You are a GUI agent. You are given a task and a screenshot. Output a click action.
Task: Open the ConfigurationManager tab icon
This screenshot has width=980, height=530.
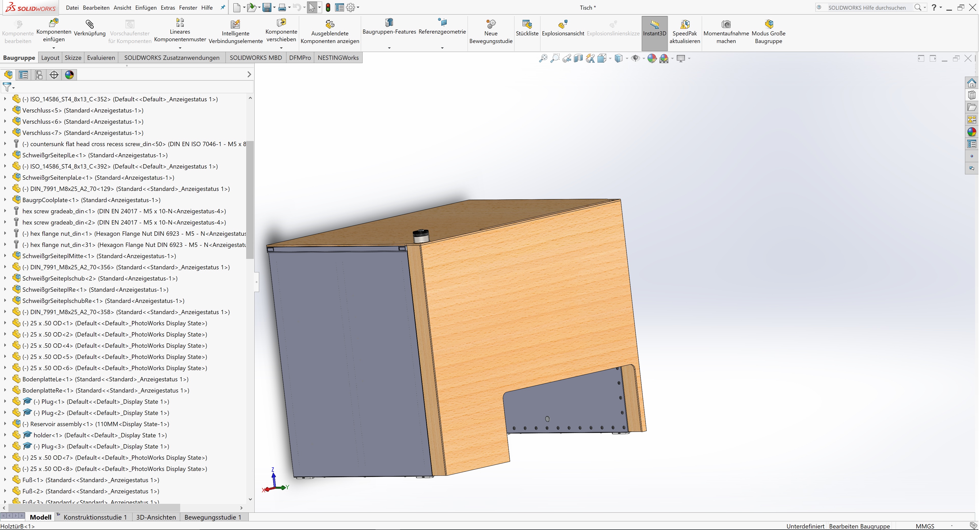click(x=38, y=75)
